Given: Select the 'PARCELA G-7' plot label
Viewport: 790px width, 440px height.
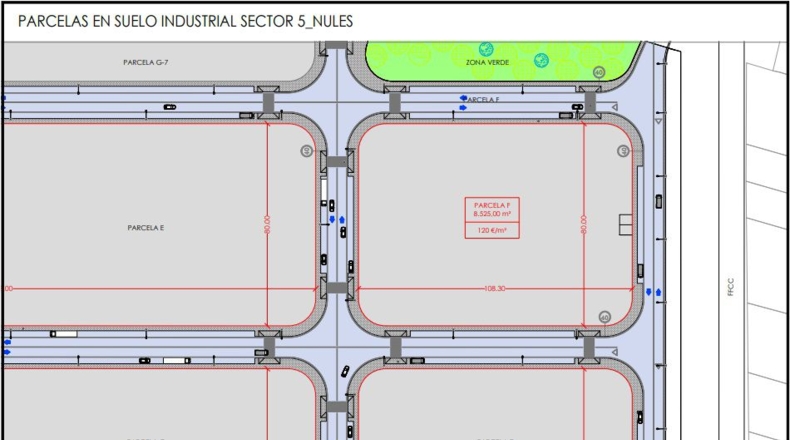Looking at the screenshot, I should coord(146,62).
